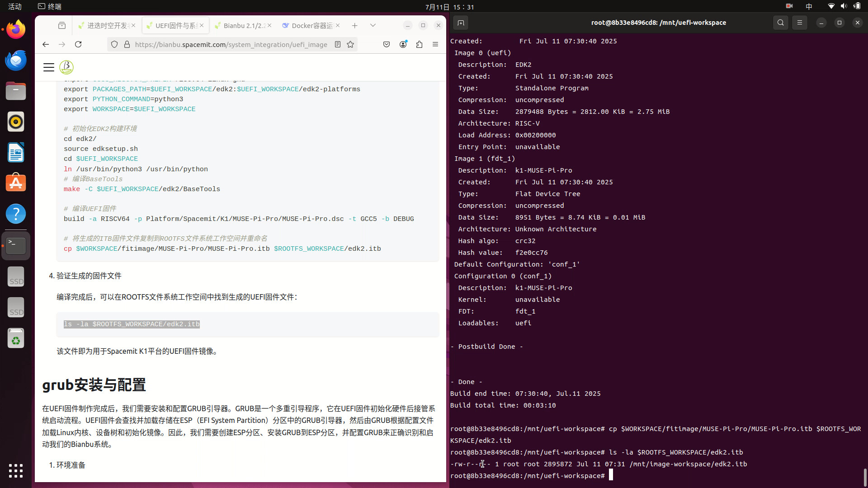Open a new terminal tab button
Image resolution: width=868 pixels, height=488 pixels.
click(x=461, y=23)
